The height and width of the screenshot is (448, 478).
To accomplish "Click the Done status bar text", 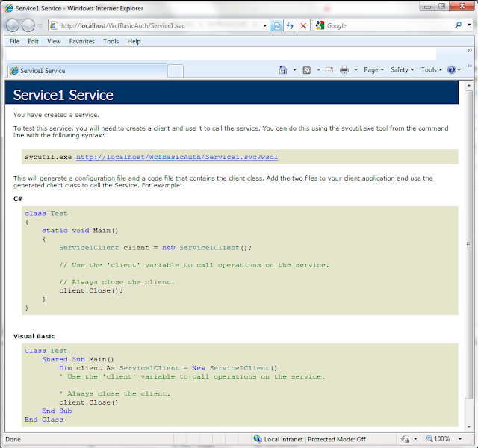I will 13,439.
